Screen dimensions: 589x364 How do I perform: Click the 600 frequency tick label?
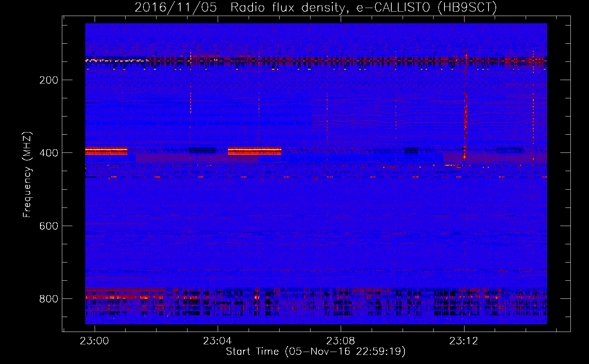(49, 226)
